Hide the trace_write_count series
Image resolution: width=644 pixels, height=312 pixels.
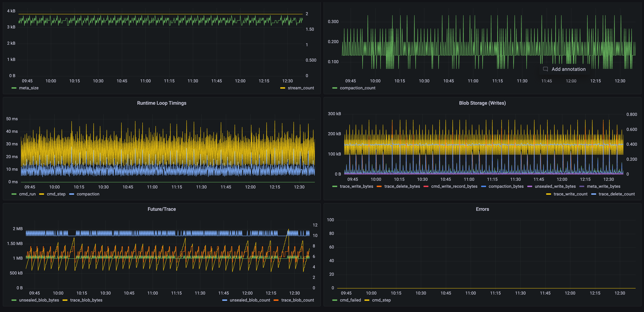tap(570, 194)
